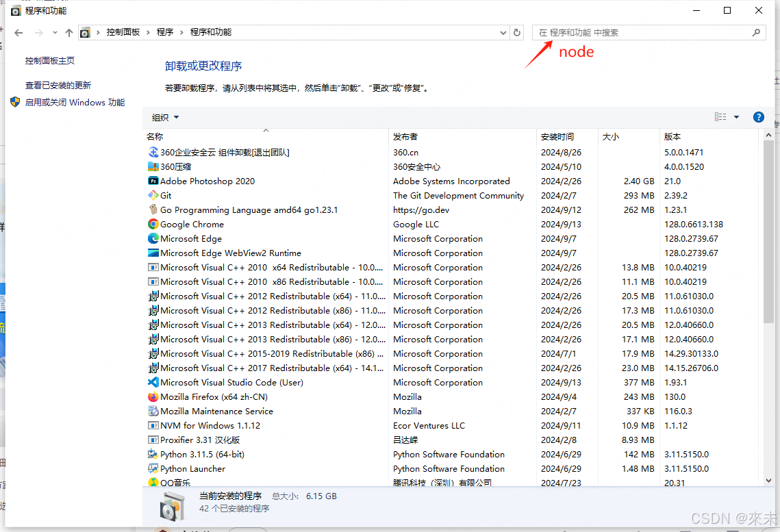780x532 pixels.
Task: Click 控制面板 in the breadcrumb
Action: 123,32
